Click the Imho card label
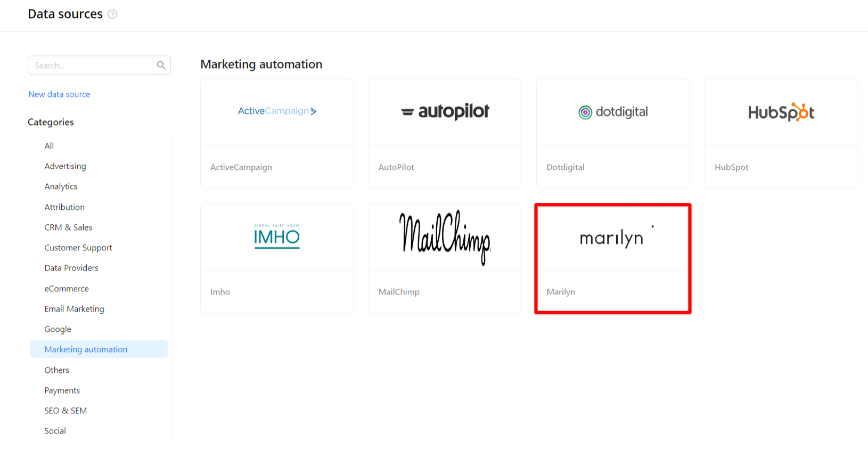 [x=220, y=292]
